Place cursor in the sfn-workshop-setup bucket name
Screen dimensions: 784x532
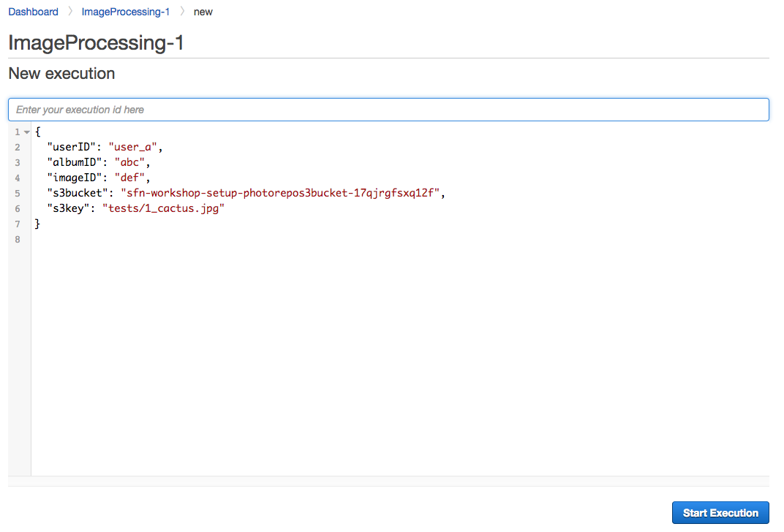coord(280,194)
